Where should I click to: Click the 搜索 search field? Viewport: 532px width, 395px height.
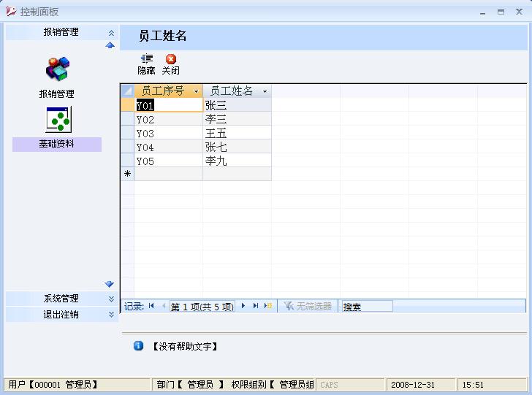coord(367,307)
